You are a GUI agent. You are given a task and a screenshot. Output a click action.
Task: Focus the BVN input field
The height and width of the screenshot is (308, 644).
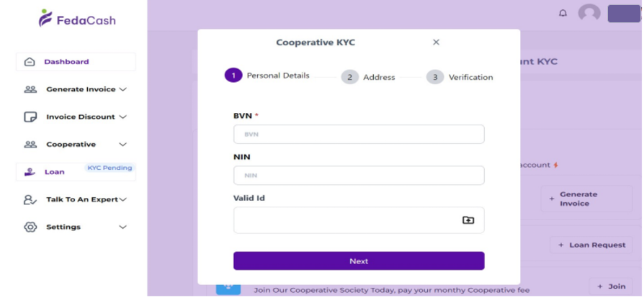pyautogui.click(x=359, y=134)
